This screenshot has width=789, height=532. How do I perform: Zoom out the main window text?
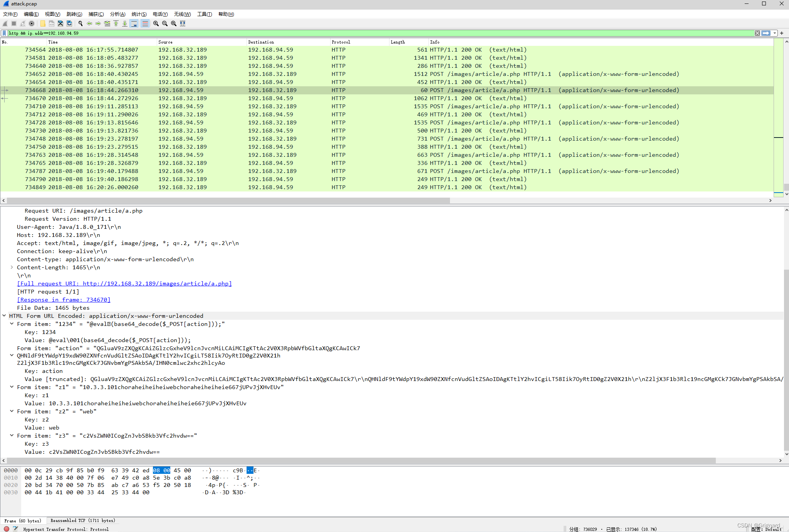coord(165,23)
